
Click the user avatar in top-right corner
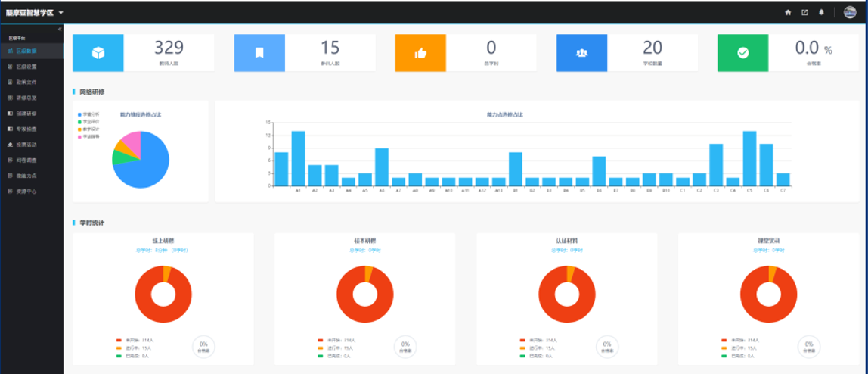coord(850,12)
